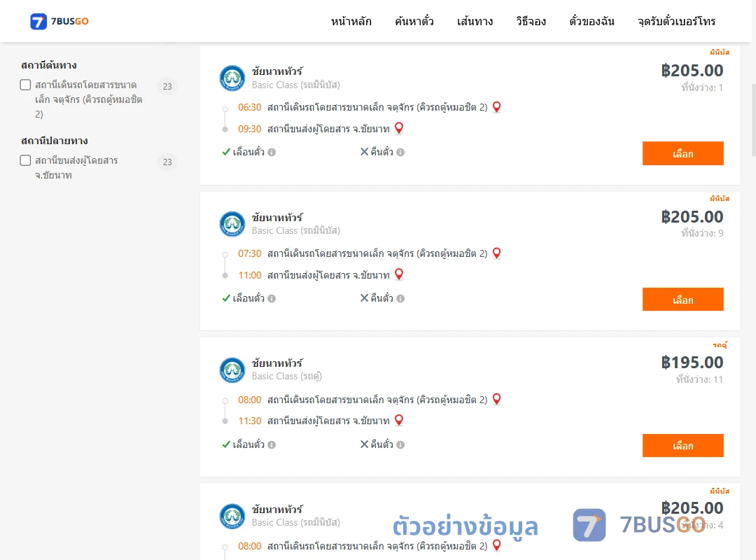Screen dimensions: 756x560
Task: Click เลื่อนตั๋ว info icon on 06:30 trip
Action: (272, 153)
